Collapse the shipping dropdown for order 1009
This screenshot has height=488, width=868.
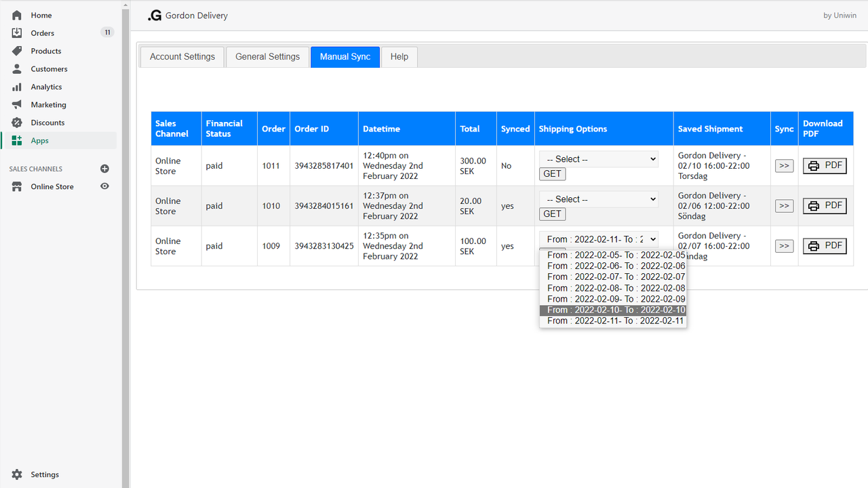click(x=599, y=239)
